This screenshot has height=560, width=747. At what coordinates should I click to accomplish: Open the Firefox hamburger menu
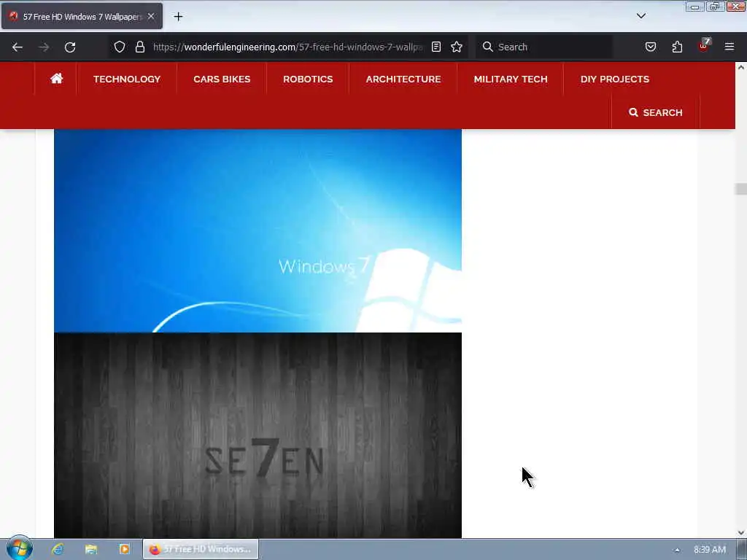coord(729,47)
